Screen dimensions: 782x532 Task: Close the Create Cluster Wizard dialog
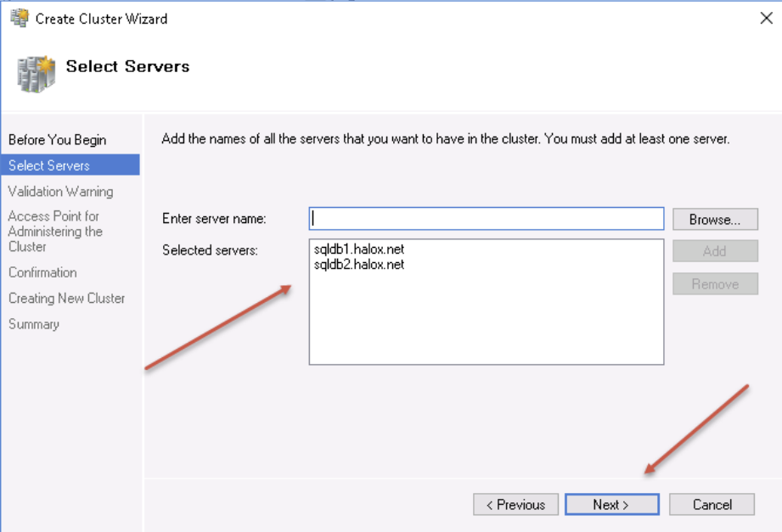click(766, 19)
